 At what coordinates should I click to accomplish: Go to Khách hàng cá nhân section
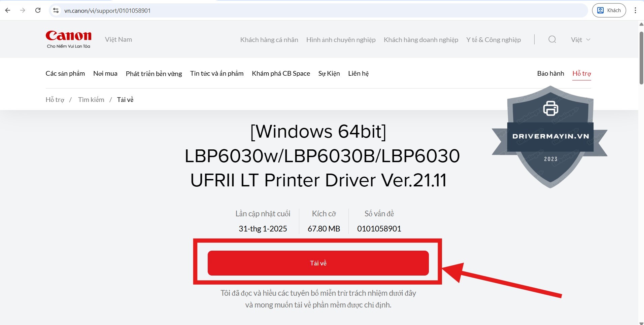pos(269,40)
